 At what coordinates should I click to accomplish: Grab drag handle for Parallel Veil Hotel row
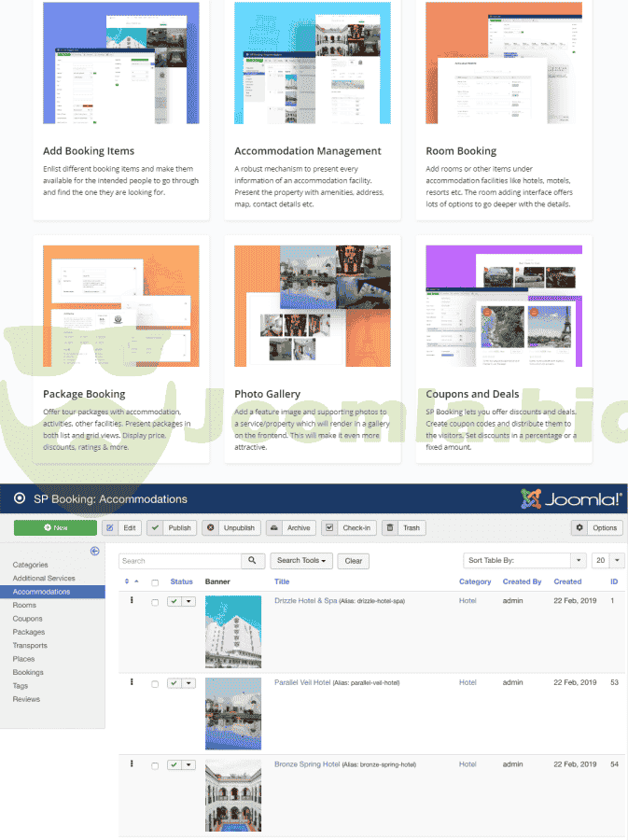tap(132, 682)
